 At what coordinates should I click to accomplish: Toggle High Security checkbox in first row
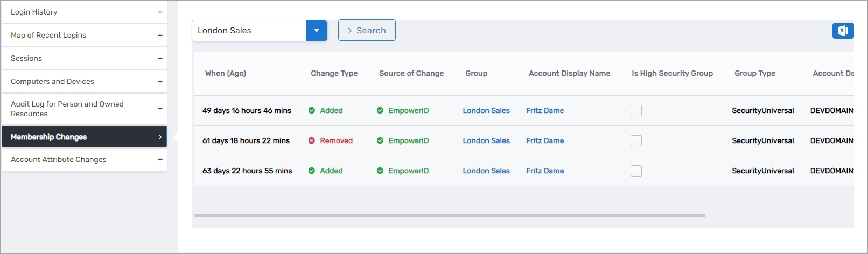(x=636, y=110)
